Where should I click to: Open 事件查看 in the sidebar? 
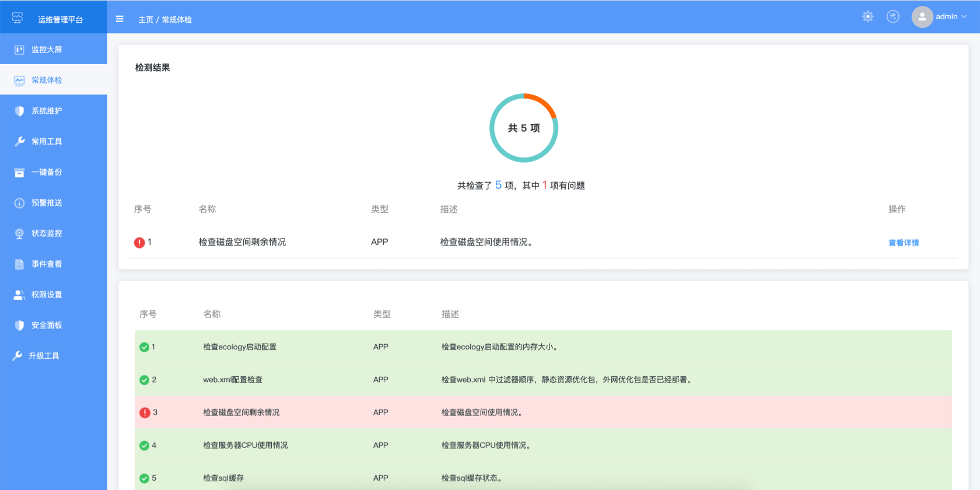54,264
